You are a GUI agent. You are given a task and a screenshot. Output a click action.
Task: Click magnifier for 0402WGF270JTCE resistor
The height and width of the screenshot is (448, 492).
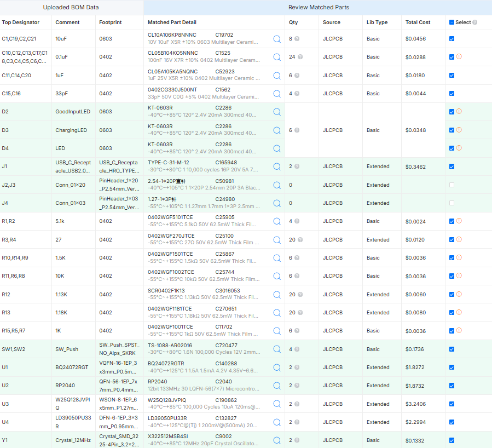click(x=277, y=240)
